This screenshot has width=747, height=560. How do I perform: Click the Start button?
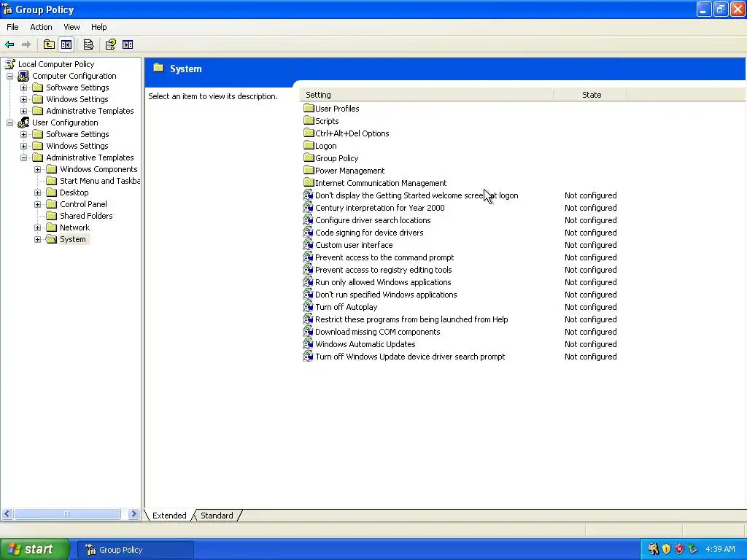tap(35, 549)
